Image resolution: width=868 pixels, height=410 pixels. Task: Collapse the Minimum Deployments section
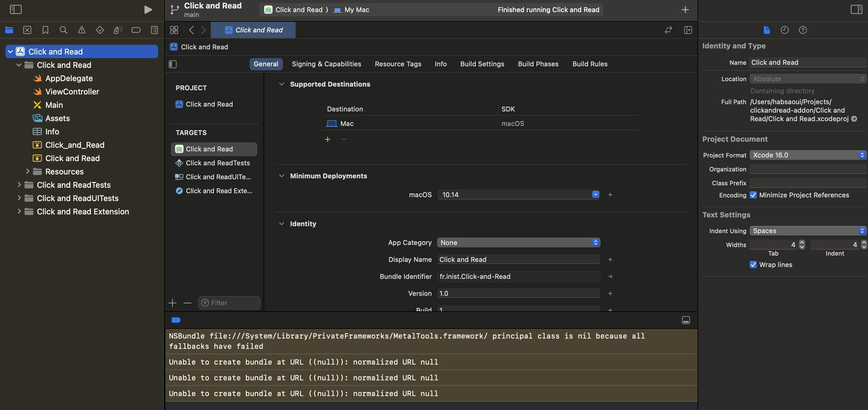click(281, 176)
